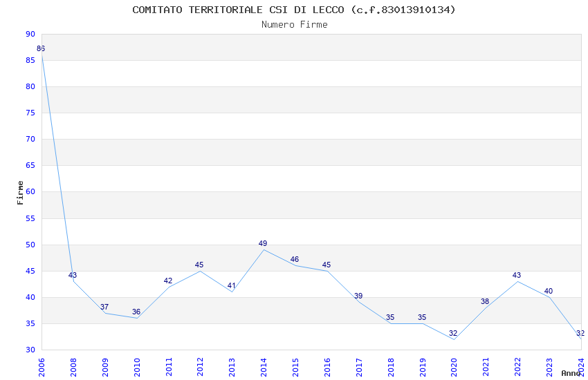The height and width of the screenshot is (380, 588).
Task: Click the Anno x-axis title
Action: click(x=571, y=373)
